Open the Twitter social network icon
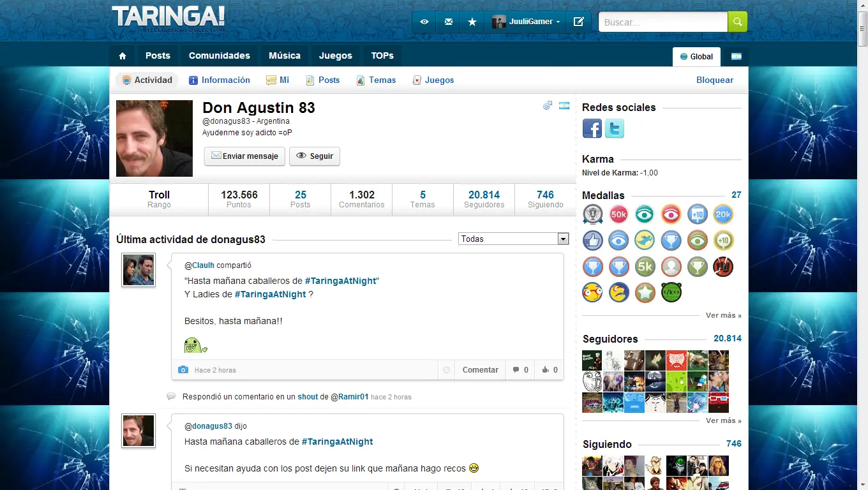This screenshot has height=490, width=868. coord(615,128)
